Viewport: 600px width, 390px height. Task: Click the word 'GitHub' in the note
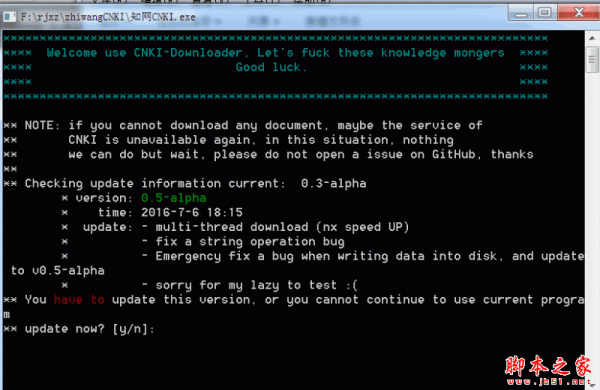[x=454, y=155]
